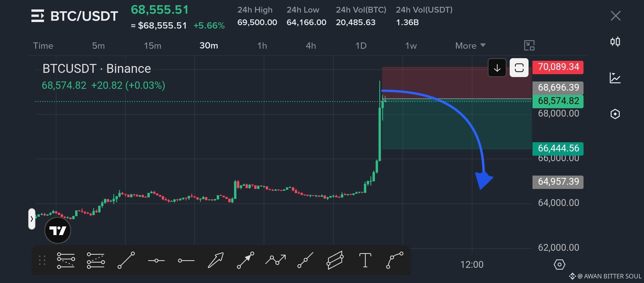The width and height of the screenshot is (644, 283).
Task: Select the 30m interval tab
Action: (x=209, y=46)
